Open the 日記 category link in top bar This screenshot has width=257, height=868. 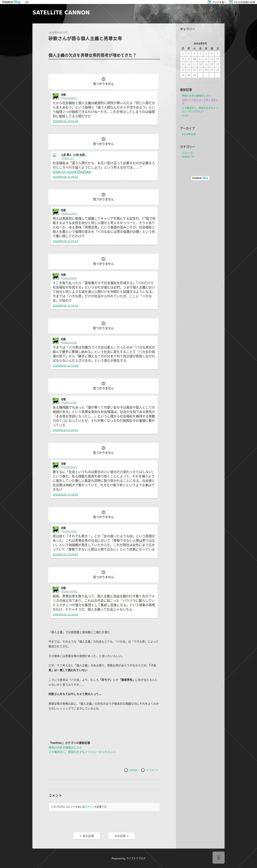pyautogui.click(x=27, y=2)
